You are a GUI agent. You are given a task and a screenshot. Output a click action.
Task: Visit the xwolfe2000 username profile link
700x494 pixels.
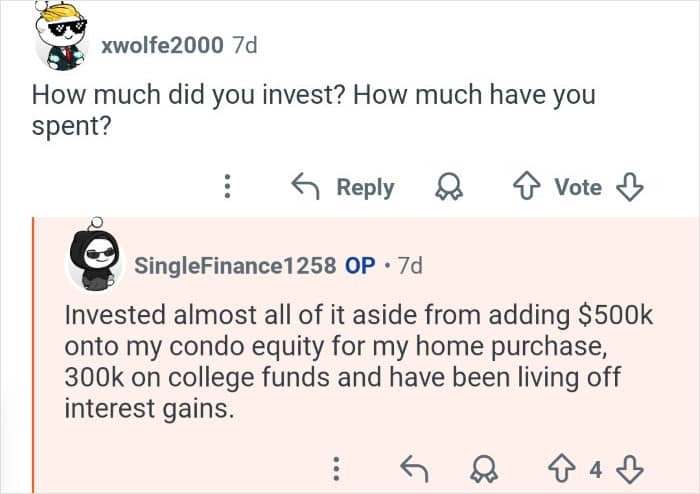[x=163, y=45]
